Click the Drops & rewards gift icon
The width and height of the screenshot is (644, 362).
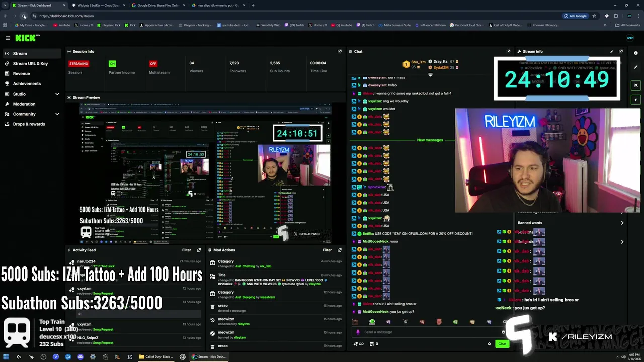pos(7,124)
